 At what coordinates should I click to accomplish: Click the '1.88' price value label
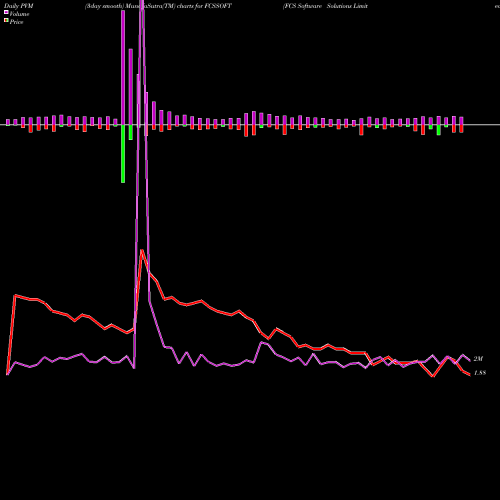[480, 373]
